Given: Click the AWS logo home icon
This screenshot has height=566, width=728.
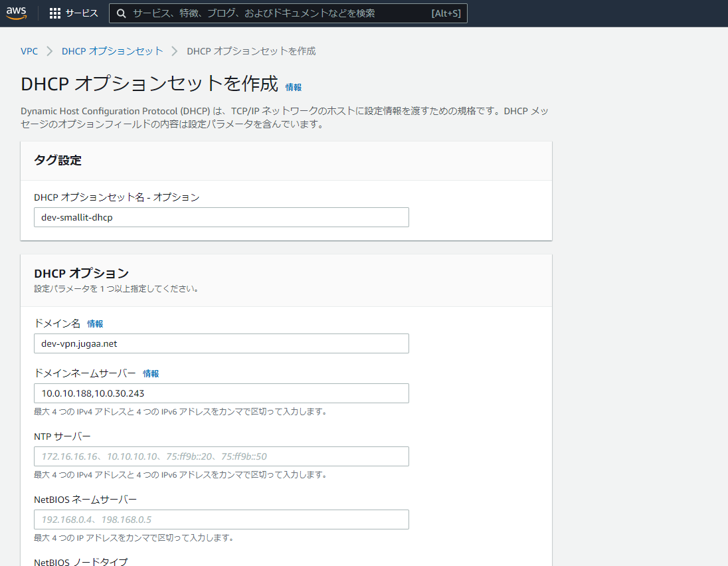Looking at the screenshot, I should 16,13.
